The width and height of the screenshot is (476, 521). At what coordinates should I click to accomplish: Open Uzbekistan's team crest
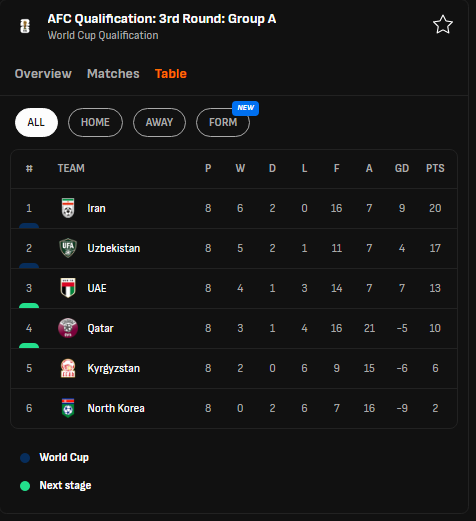point(68,248)
